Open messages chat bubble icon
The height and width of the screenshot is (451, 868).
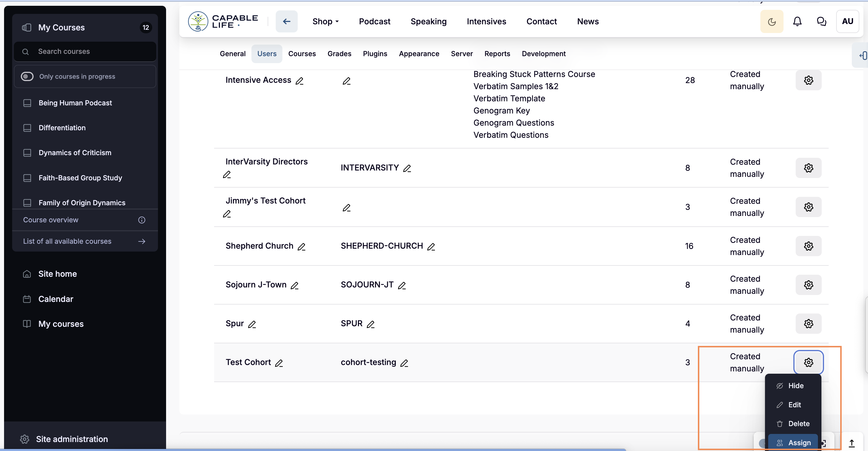tap(821, 22)
